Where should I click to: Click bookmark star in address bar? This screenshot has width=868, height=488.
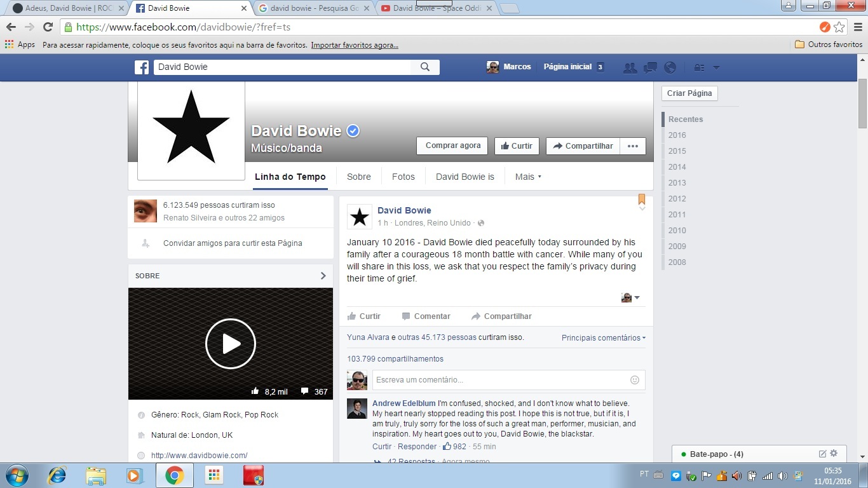point(839,27)
